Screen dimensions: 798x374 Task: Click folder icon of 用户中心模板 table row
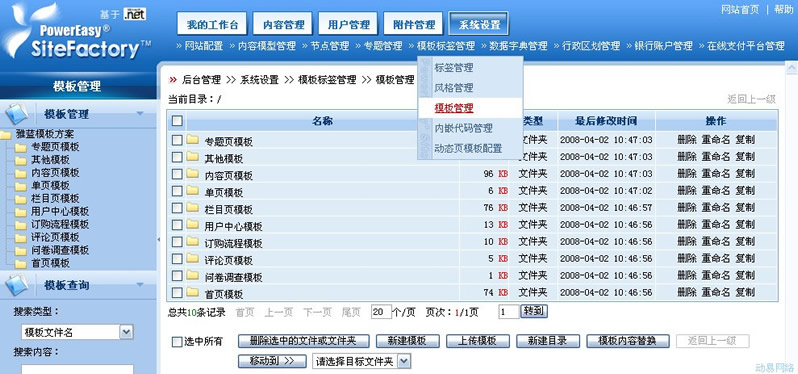pos(192,224)
